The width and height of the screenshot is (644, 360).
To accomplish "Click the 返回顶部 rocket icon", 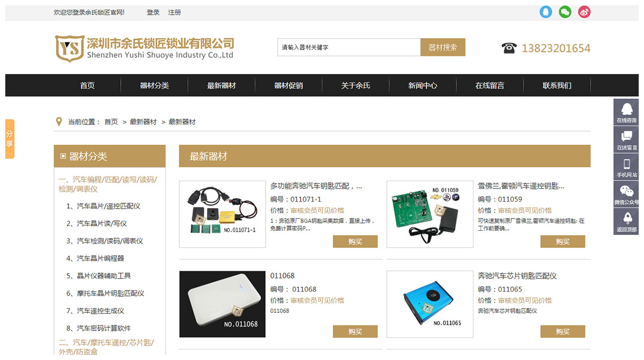I will pyautogui.click(x=626, y=222).
